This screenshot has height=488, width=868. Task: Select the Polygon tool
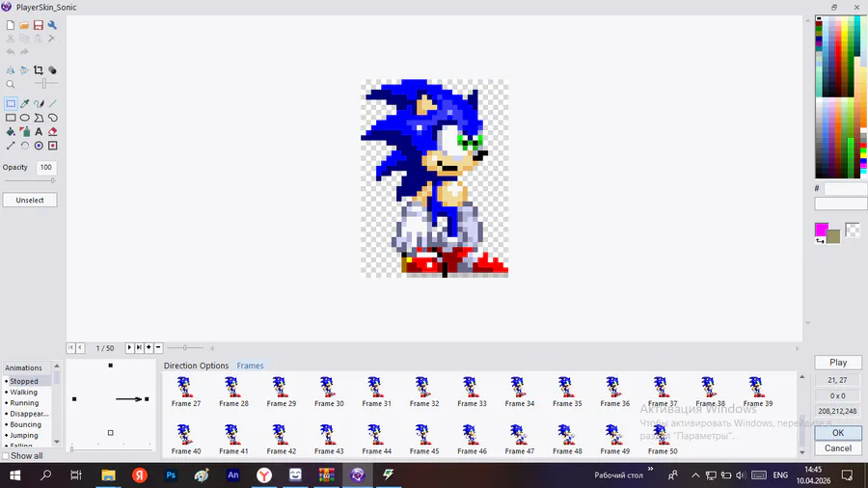[39, 118]
